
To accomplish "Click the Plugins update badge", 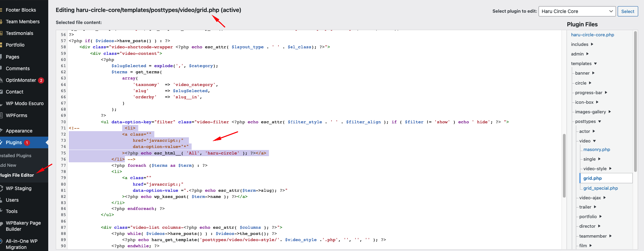I will [x=27, y=143].
